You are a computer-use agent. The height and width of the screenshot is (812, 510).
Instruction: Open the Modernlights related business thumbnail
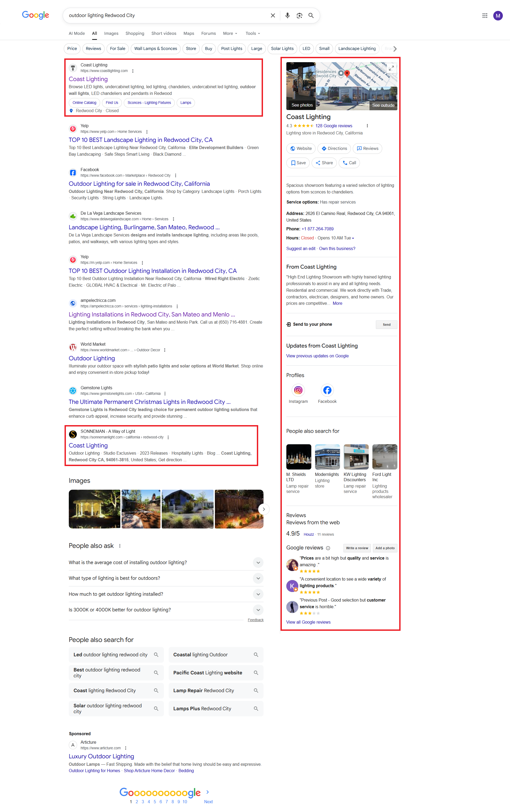pyautogui.click(x=327, y=457)
